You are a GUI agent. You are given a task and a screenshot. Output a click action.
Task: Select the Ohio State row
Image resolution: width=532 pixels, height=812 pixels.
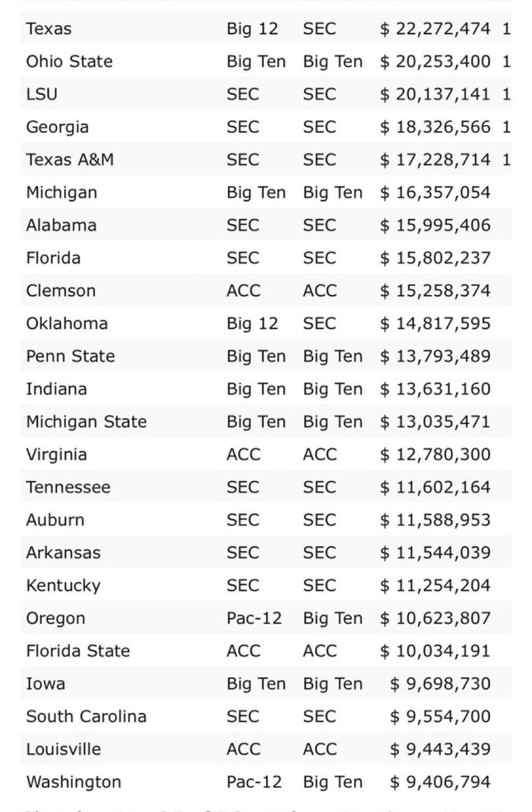click(69, 62)
